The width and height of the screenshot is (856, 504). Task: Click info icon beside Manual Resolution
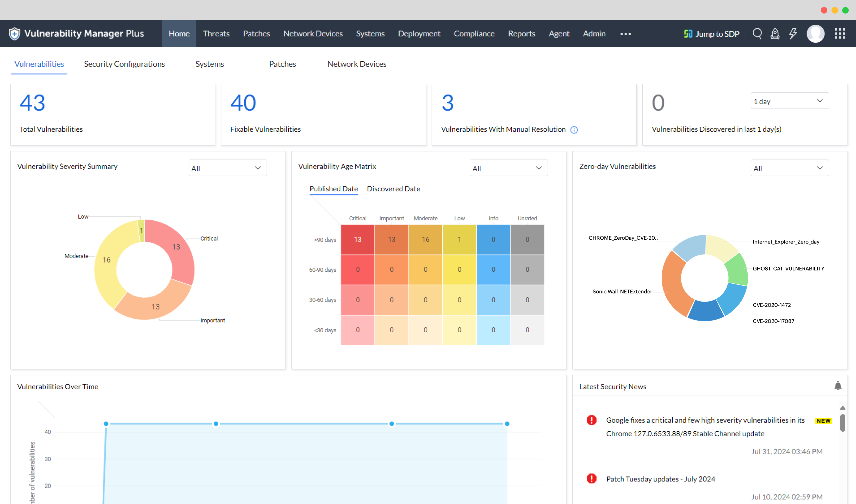click(574, 130)
